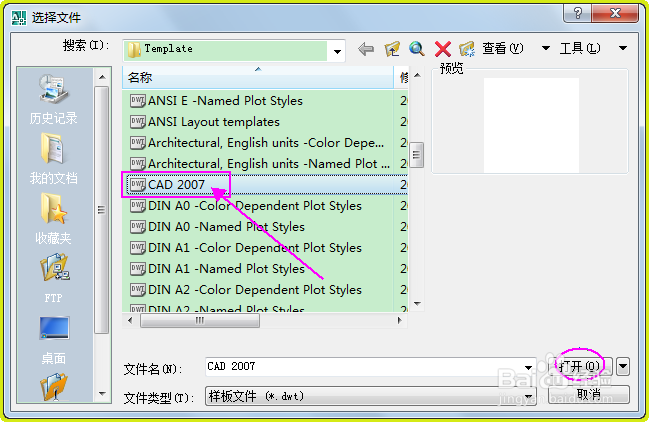Open the 查看(V) dropdown arrow

(x=546, y=48)
